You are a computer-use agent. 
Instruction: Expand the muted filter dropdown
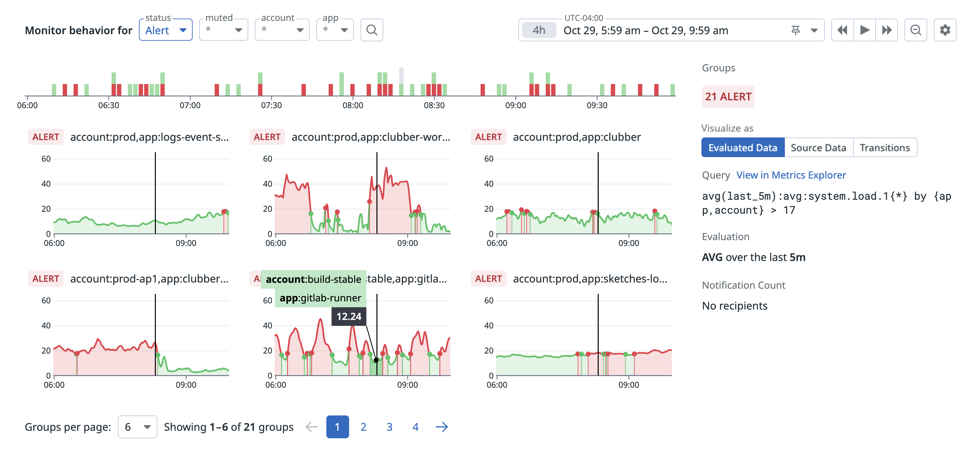(x=224, y=30)
